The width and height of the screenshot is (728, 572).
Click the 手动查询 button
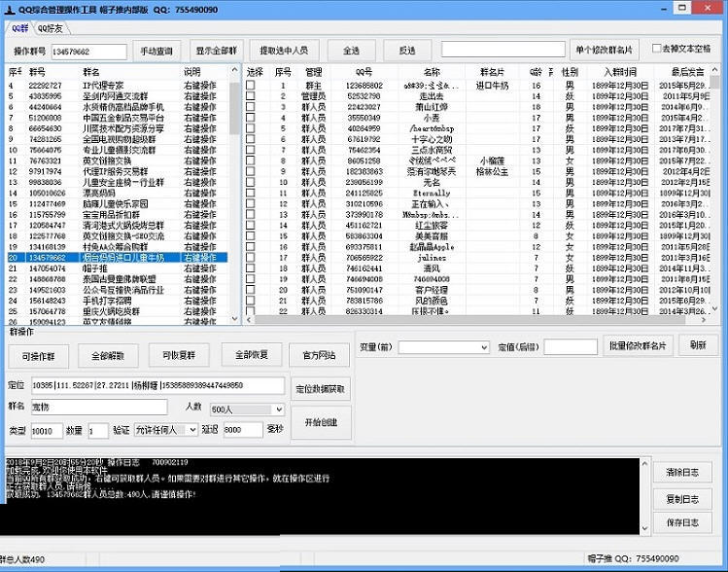point(156,51)
